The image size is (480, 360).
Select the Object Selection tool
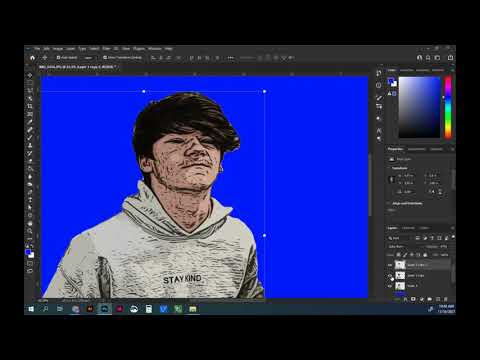click(30, 98)
